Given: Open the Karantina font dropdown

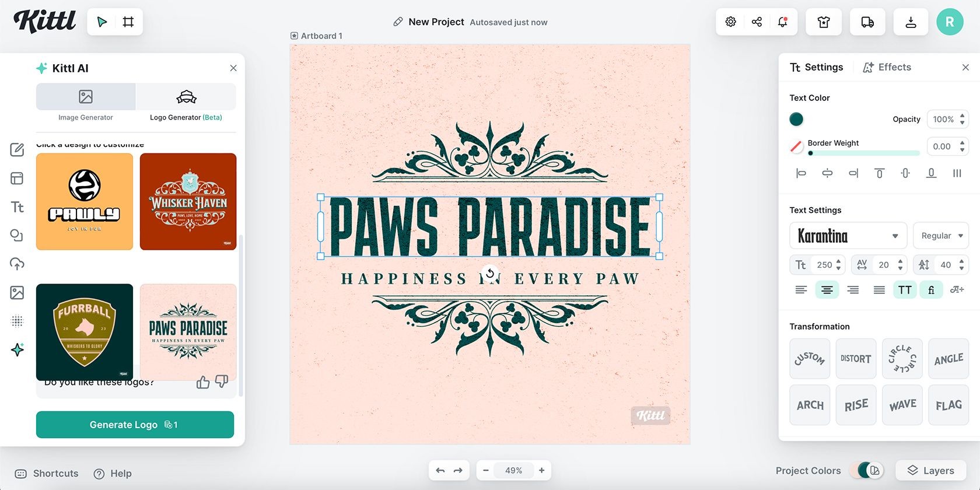Looking at the screenshot, I should click(848, 236).
